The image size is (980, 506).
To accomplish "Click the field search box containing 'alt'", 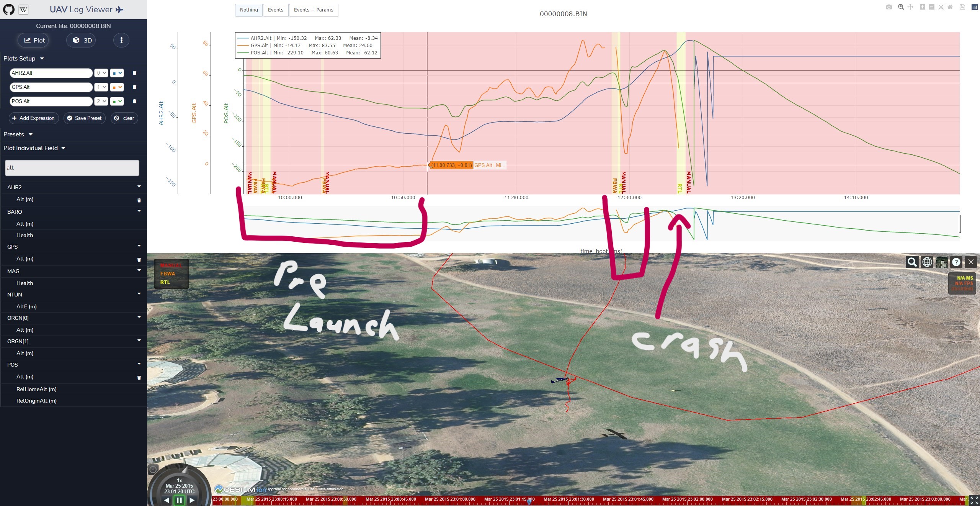I will click(72, 168).
